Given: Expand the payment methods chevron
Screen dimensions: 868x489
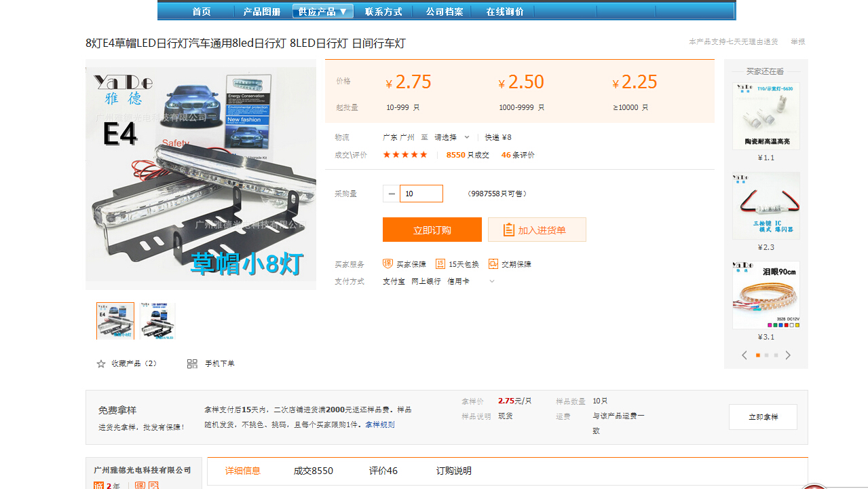Looking at the screenshot, I should 492,281.
